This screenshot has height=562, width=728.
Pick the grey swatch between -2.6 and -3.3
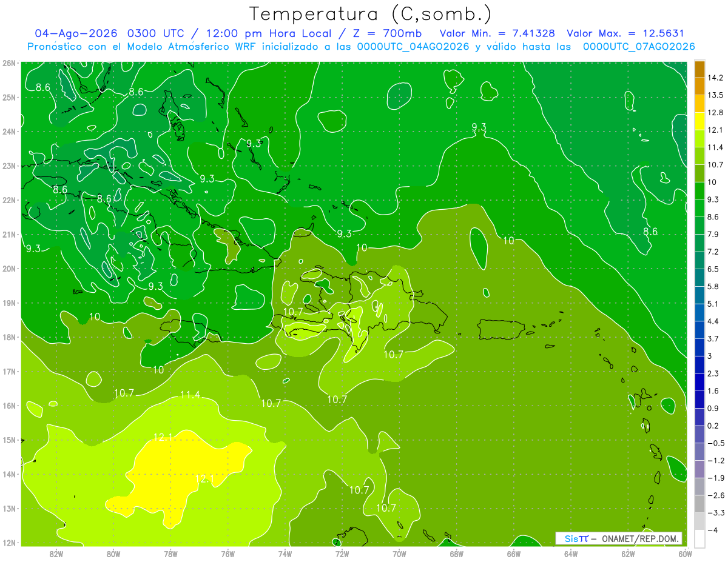699,504
